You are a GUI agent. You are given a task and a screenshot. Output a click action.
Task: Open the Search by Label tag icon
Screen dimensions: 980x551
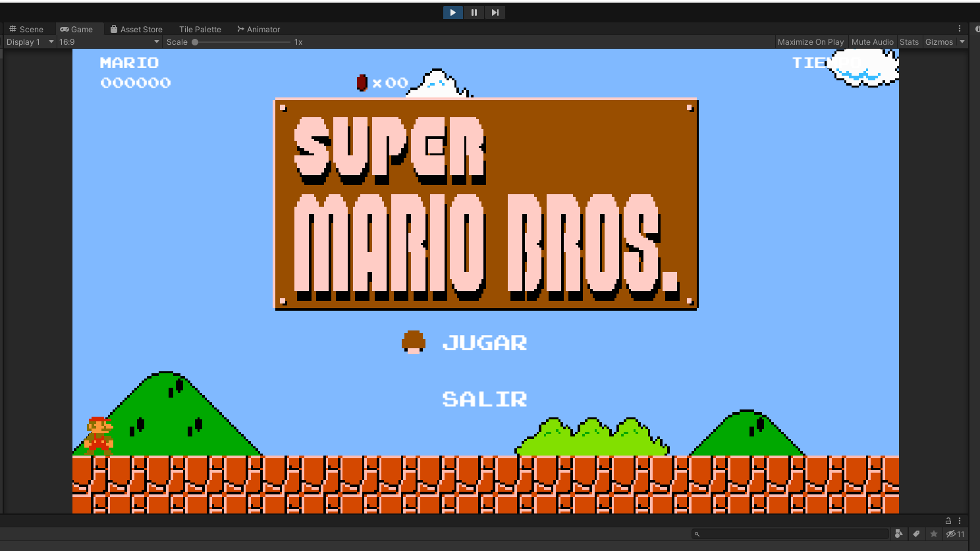tap(916, 534)
